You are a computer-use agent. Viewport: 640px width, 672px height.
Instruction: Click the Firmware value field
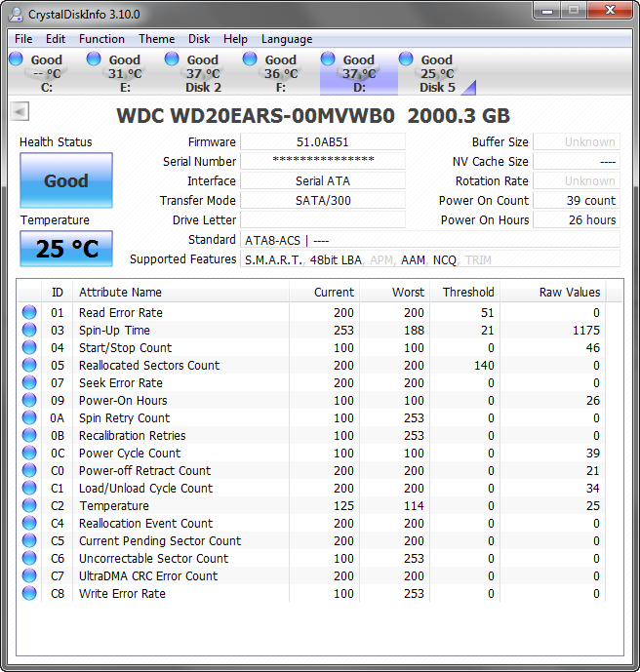tap(322, 141)
